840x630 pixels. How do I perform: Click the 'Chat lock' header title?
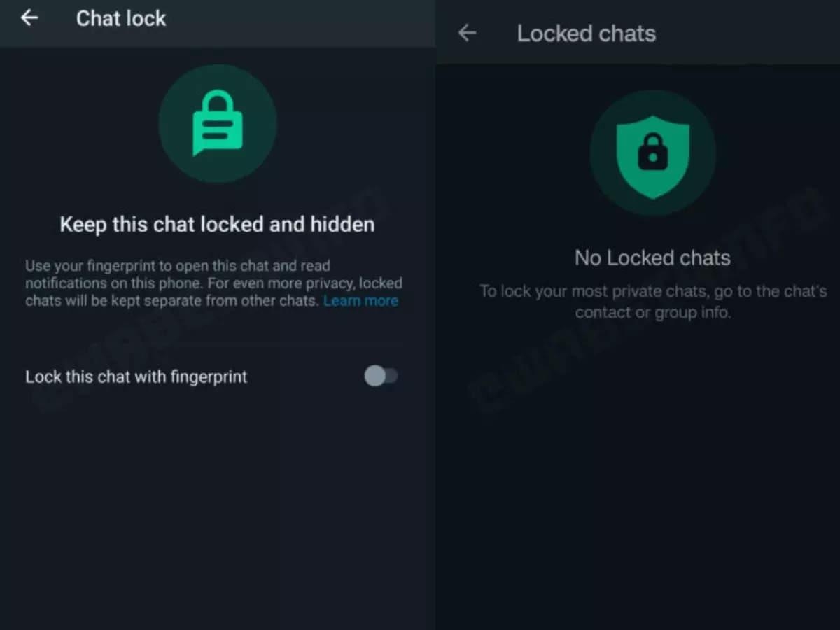[121, 19]
